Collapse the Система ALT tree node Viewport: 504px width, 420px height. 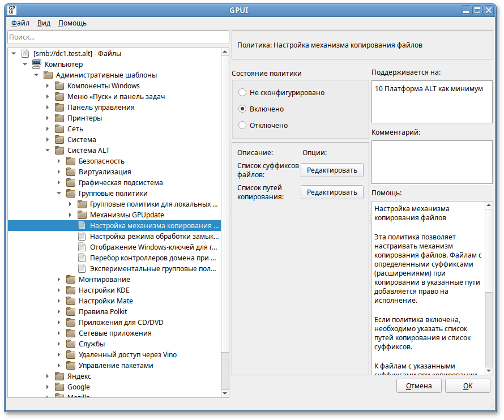click(x=48, y=151)
